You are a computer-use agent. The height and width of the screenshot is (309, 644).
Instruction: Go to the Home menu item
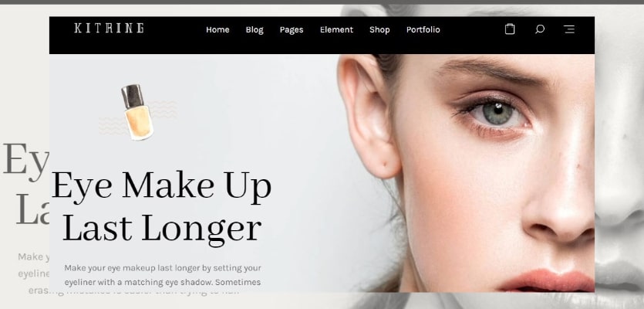tap(217, 29)
